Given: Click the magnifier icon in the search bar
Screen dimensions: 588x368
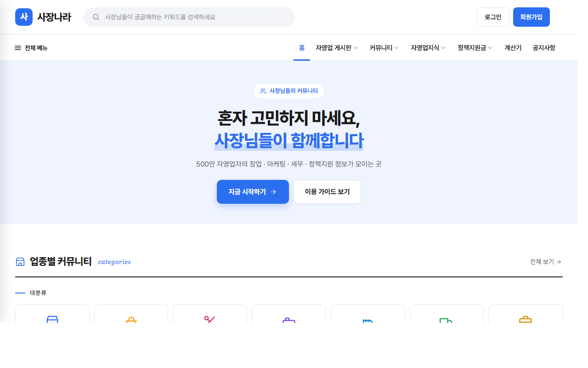Looking at the screenshot, I should click(x=96, y=17).
